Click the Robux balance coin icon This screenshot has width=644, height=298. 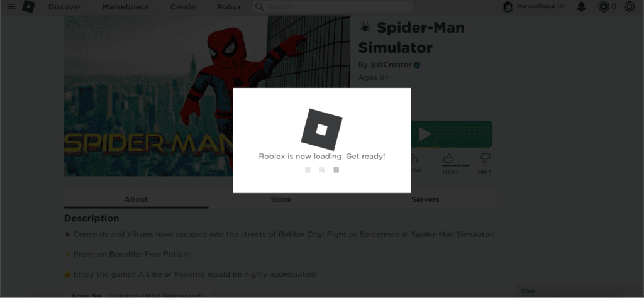tap(603, 6)
